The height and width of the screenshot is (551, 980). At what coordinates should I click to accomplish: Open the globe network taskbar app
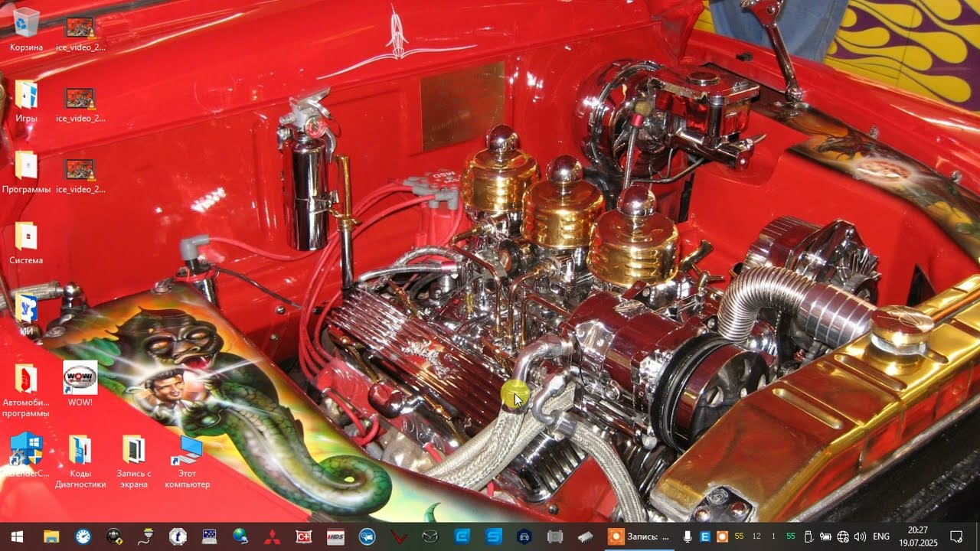coord(240,536)
